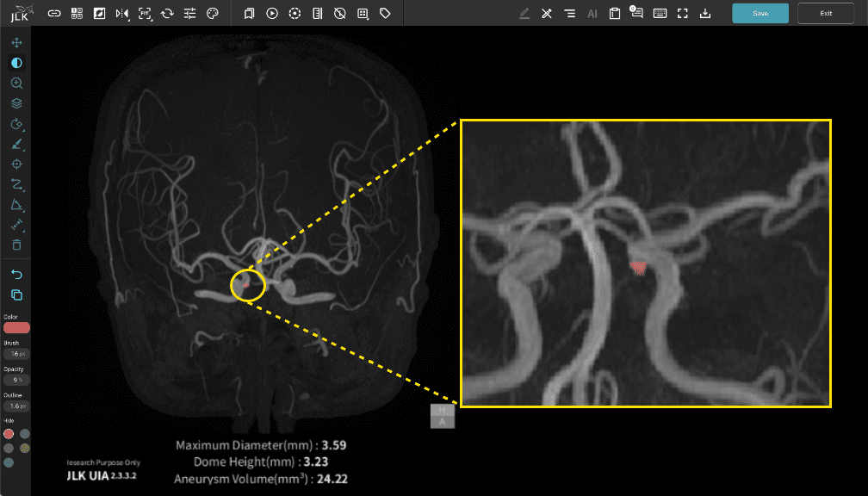Toggle the teal hide circle at bottom
Image resolution: width=868 pixels, height=496 pixels.
pyautogui.click(x=9, y=462)
